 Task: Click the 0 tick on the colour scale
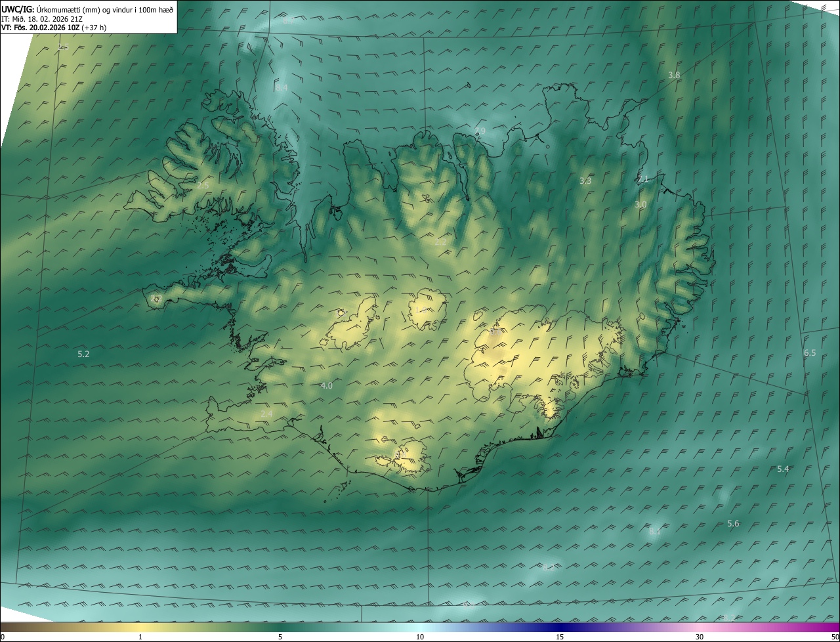pyautogui.click(x=3, y=637)
